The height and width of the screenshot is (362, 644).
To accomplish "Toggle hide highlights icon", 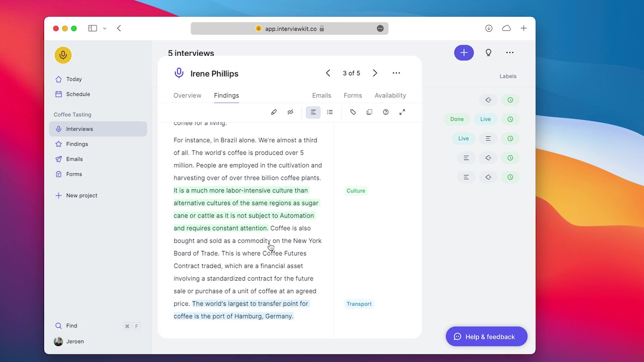I will (290, 112).
